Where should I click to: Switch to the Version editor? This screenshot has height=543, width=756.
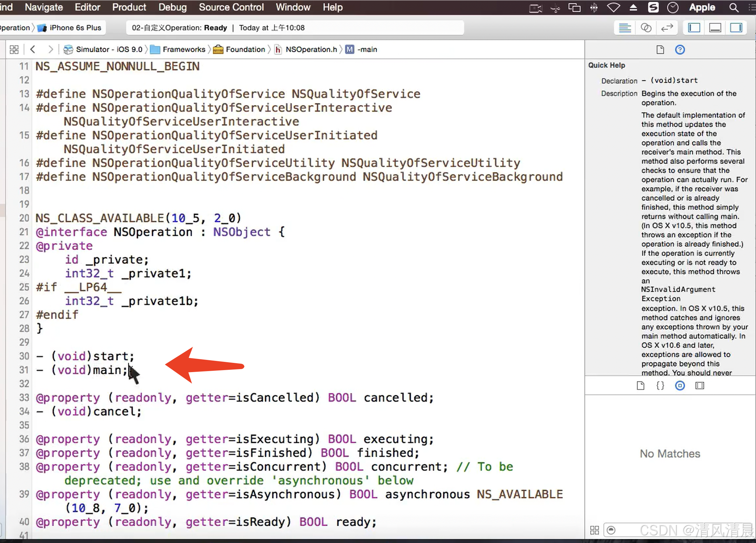click(667, 28)
